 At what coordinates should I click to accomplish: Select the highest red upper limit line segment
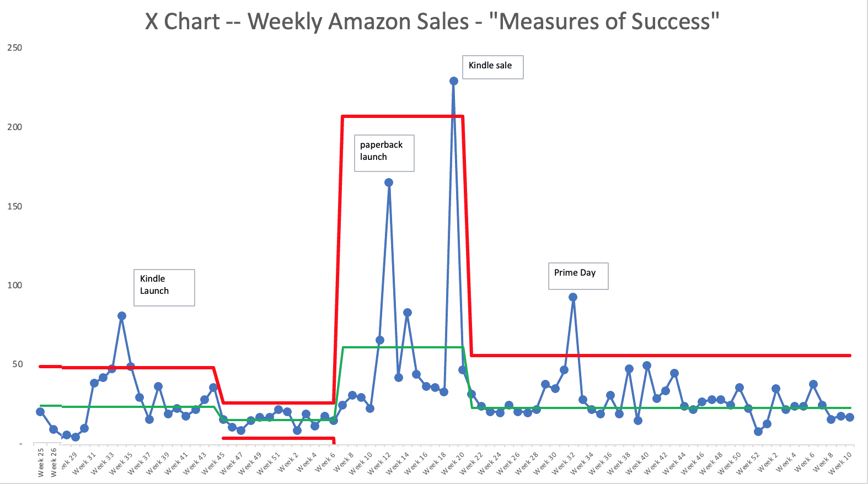403,116
